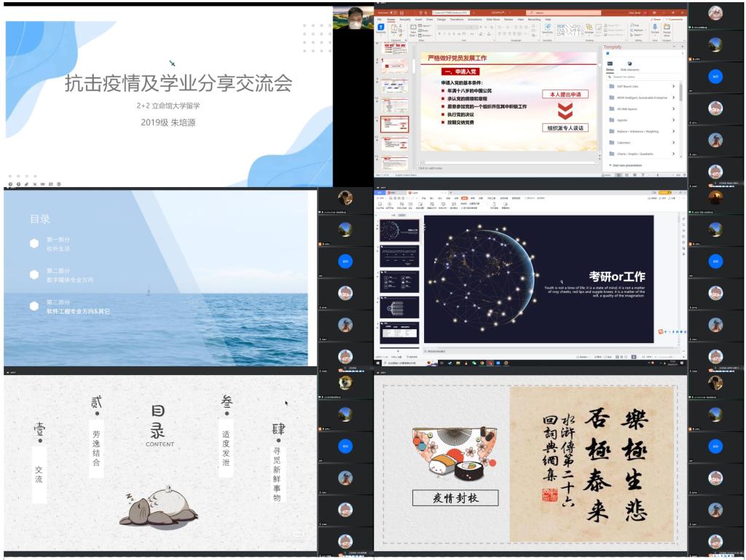The width and height of the screenshot is (746, 560).
Task: Expand the All slide layouts folder
Action: tap(673, 109)
